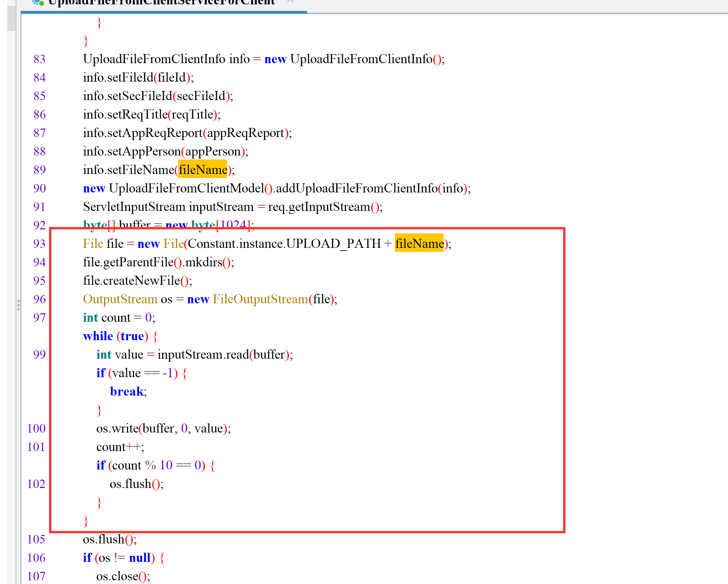Click 'os.flush();' on line 105
The image size is (728, 584).
[110, 539]
